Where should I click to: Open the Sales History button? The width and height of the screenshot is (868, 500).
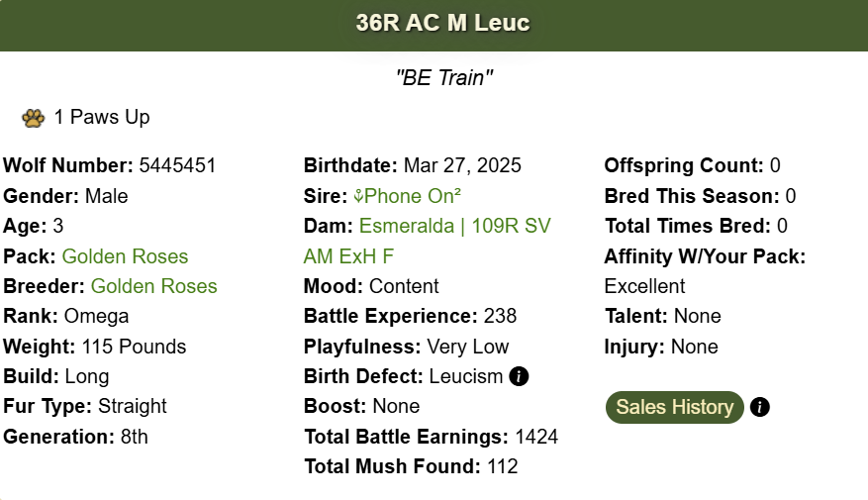[674, 407]
